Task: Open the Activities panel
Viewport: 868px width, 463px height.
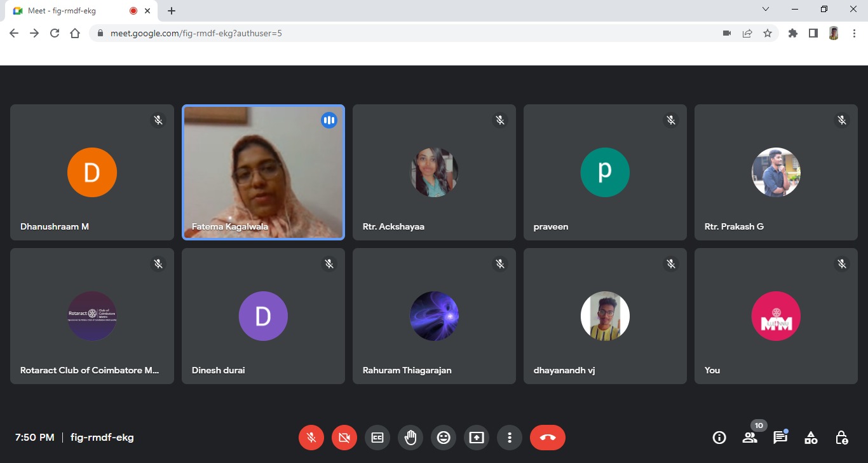Action: click(811, 438)
